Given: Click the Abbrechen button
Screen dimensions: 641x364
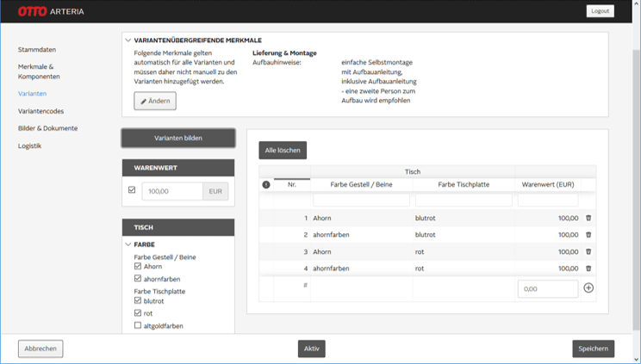Looking at the screenshot, I should coord(40,349).
